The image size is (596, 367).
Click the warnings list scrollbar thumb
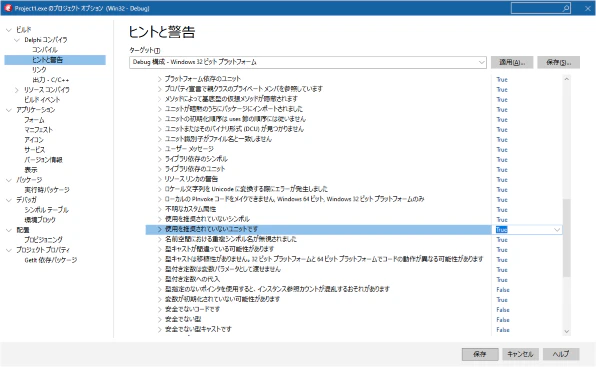coord(566,237)
